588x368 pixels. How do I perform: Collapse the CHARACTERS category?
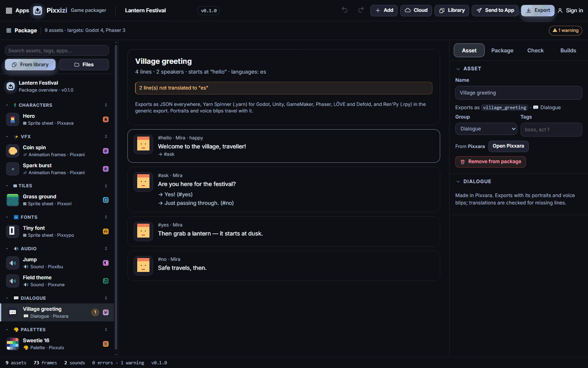[x=7, y=105]
